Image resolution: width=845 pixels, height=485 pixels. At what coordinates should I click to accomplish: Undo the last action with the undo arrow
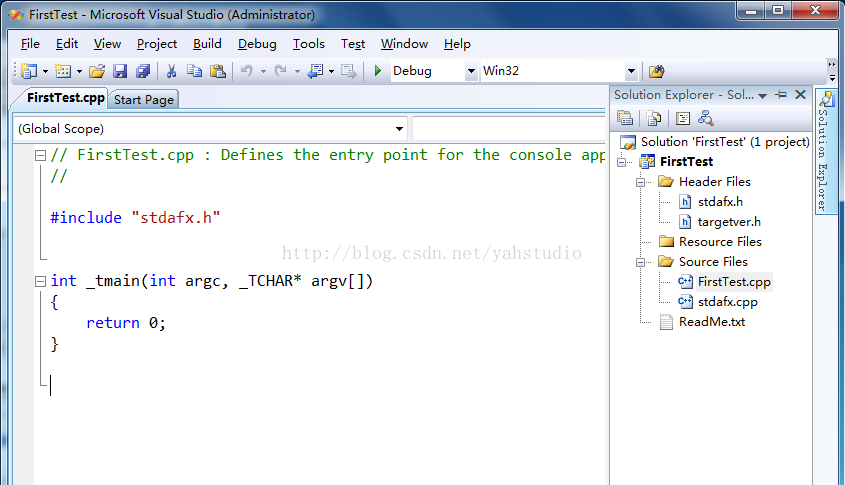pyautogui.click(x=247, y=71)
